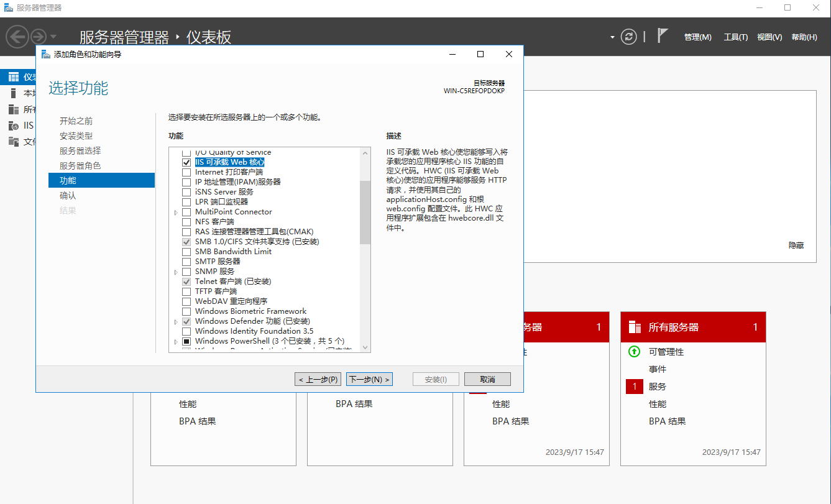
Task: Check the LPR 端口监视器 checkbox
Action: 186,202
